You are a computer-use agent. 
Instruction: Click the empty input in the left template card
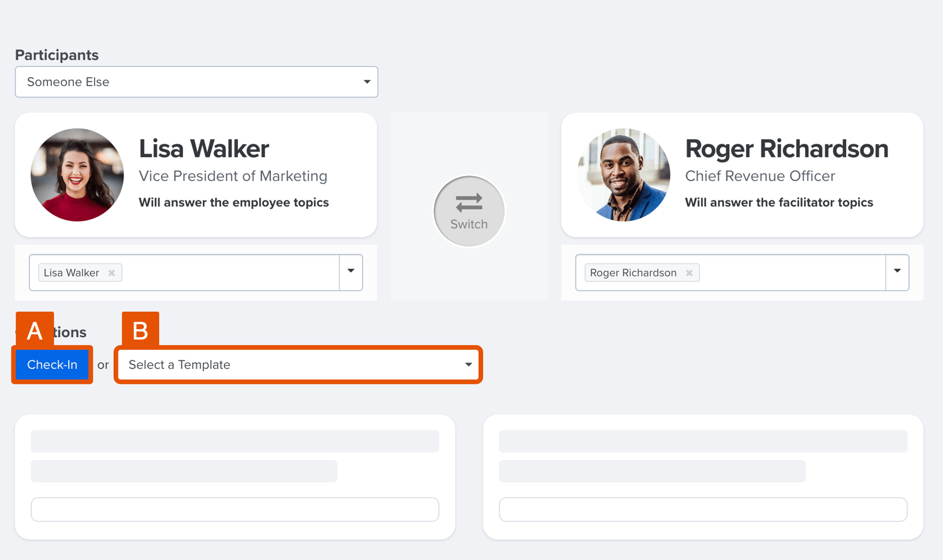234,509
